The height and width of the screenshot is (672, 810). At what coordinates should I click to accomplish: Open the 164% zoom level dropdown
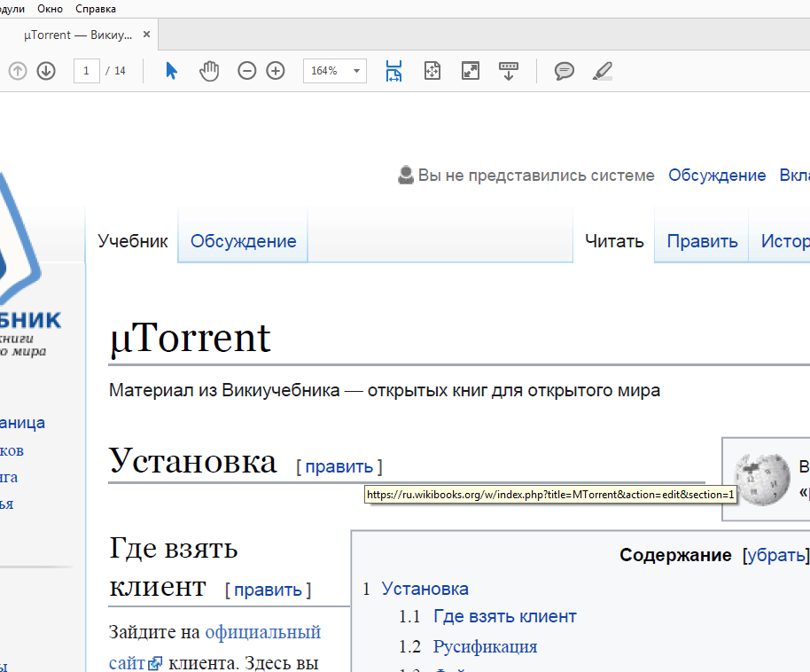click(x=356, y=71)
